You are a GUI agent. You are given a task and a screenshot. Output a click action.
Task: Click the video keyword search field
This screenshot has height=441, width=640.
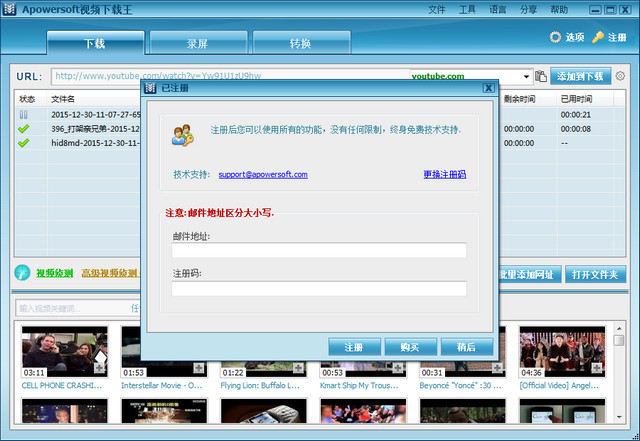pos(73,308)
